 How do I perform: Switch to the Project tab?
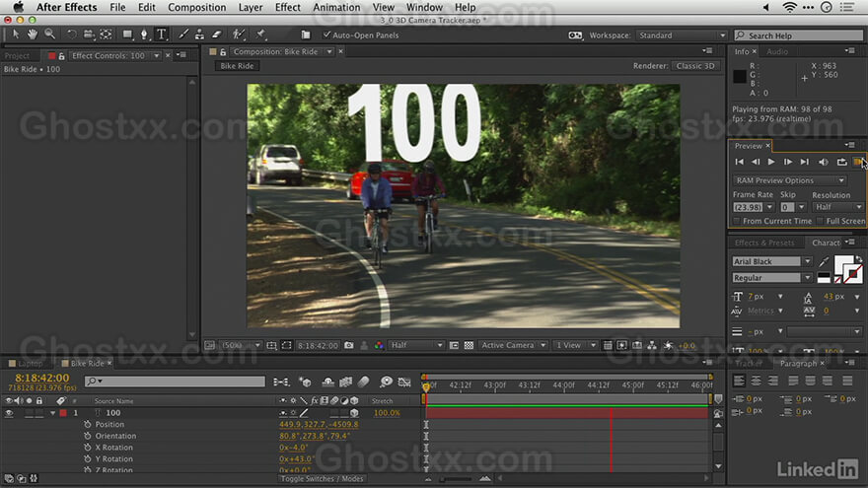17,56
